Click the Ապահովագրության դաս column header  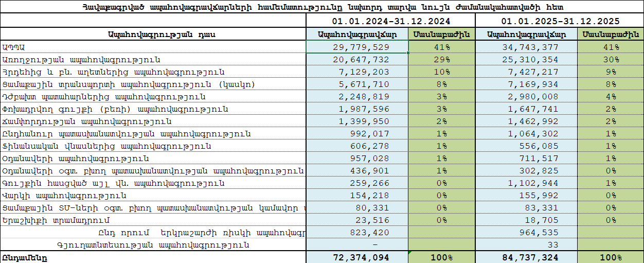coord(153,34)
